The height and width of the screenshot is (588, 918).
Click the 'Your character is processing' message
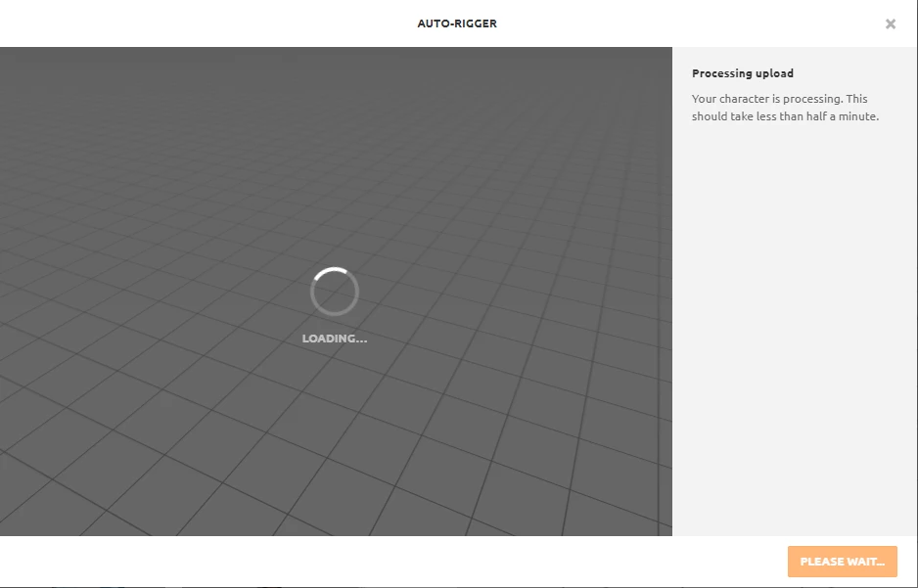point(785,108)
